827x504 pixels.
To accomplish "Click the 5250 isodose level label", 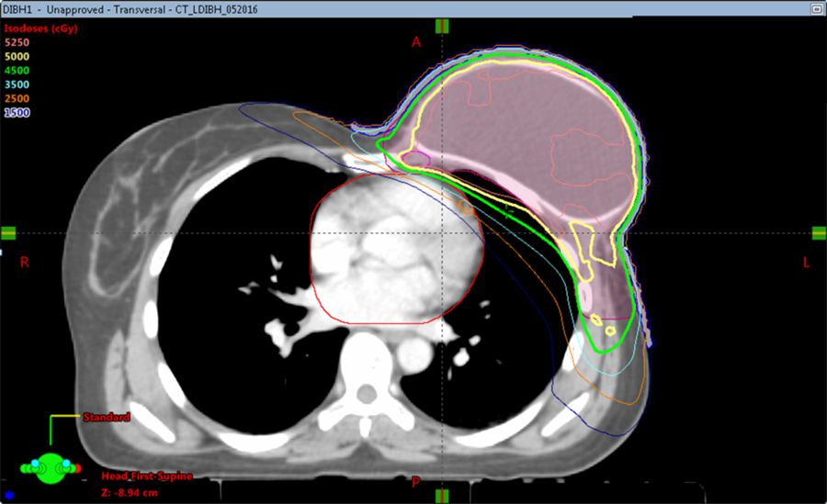I will click(17, 42).
